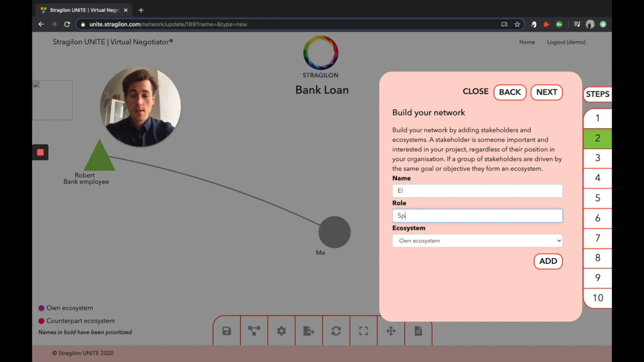
Task: Click the ADD button
Action: [x=548, y=261]
